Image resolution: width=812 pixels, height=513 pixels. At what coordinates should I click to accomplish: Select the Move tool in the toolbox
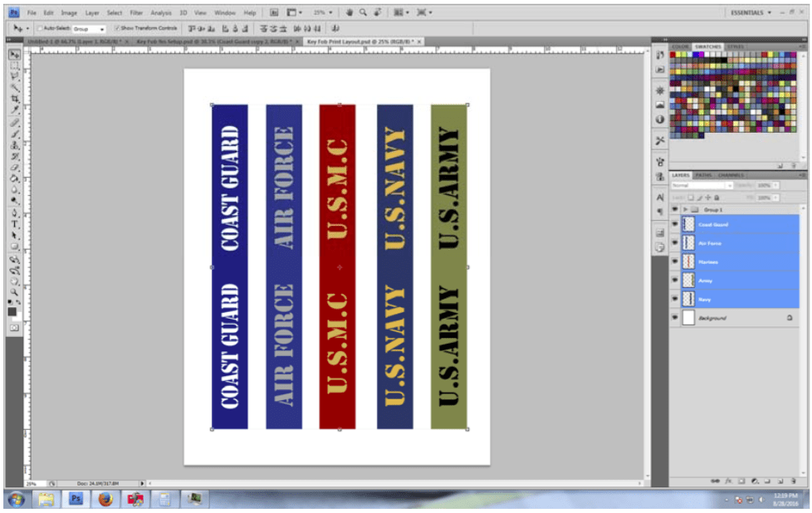pos(14,54)
